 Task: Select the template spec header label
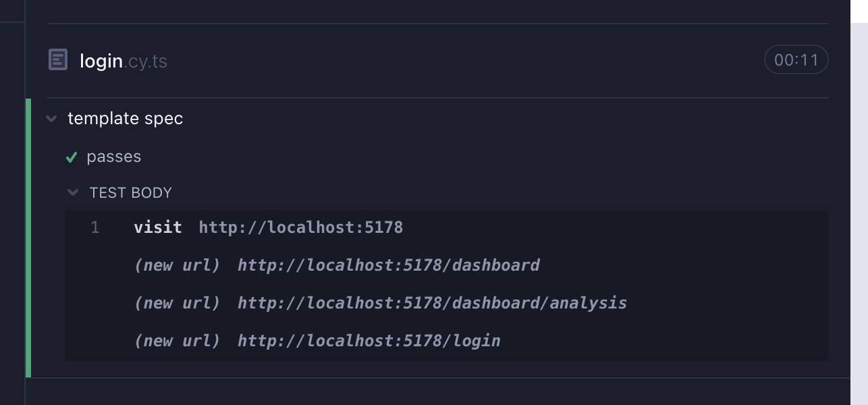point(124,119)
